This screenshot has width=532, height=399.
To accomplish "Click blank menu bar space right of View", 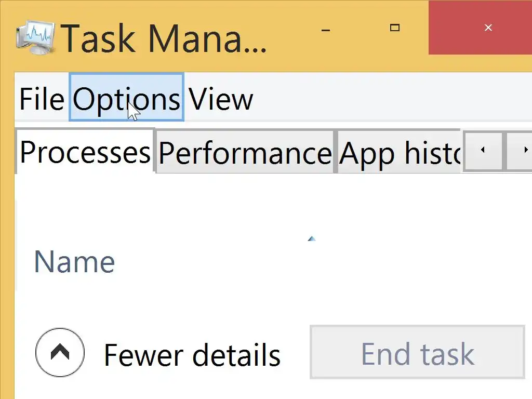I will [390, 99].
